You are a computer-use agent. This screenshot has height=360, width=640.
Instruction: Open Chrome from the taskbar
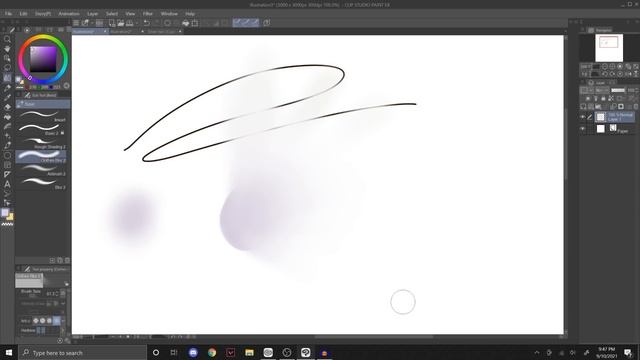pos(212,353)
